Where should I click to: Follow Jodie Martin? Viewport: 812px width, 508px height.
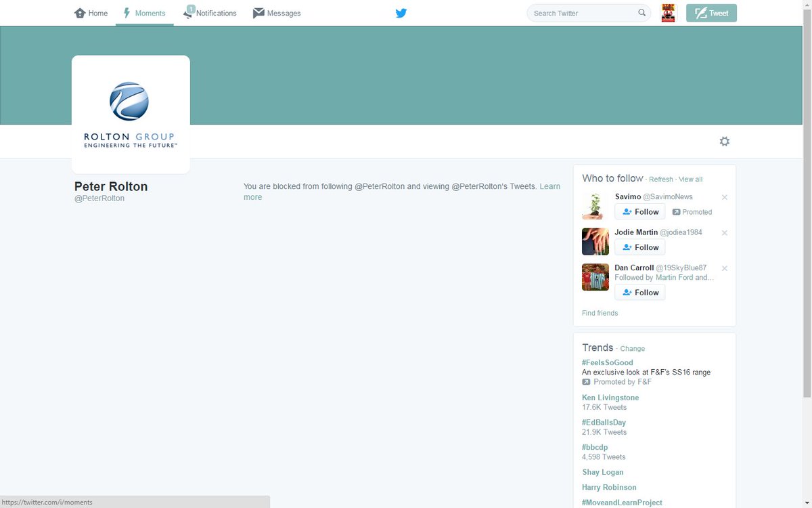[x=640, y=247]
